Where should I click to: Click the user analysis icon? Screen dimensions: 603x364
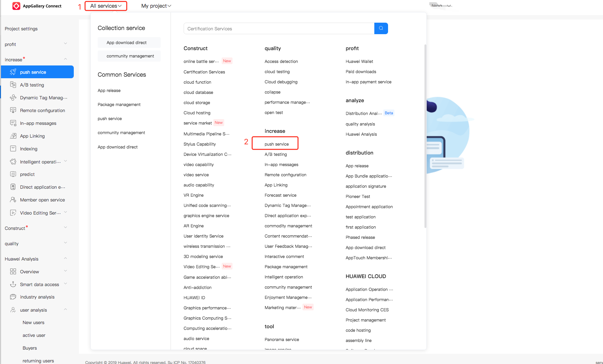click(x=13, y=310)
